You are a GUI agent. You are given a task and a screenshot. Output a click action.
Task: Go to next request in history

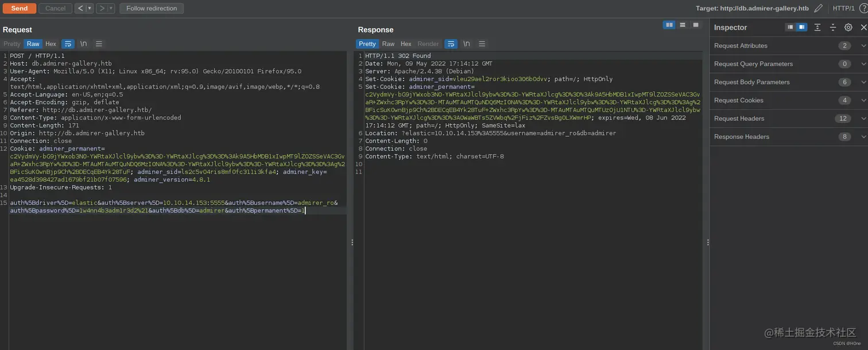(102, 8)
